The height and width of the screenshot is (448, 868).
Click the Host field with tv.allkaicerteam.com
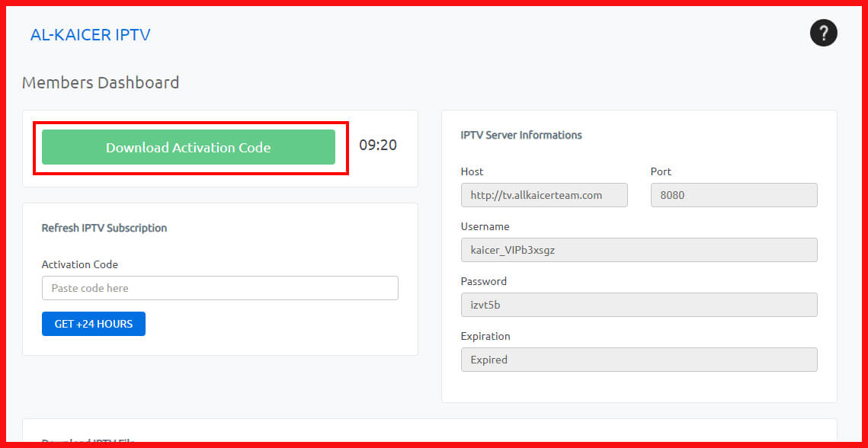pos(544,195)
